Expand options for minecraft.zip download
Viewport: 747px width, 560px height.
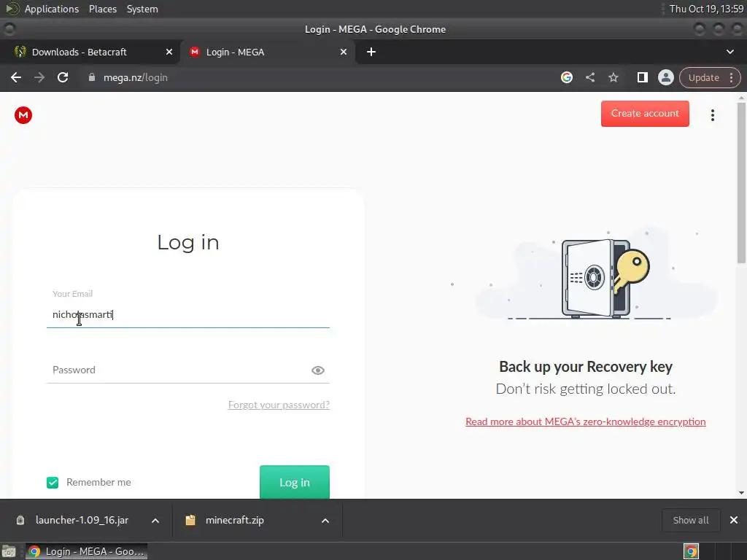[x=325, y=521]
